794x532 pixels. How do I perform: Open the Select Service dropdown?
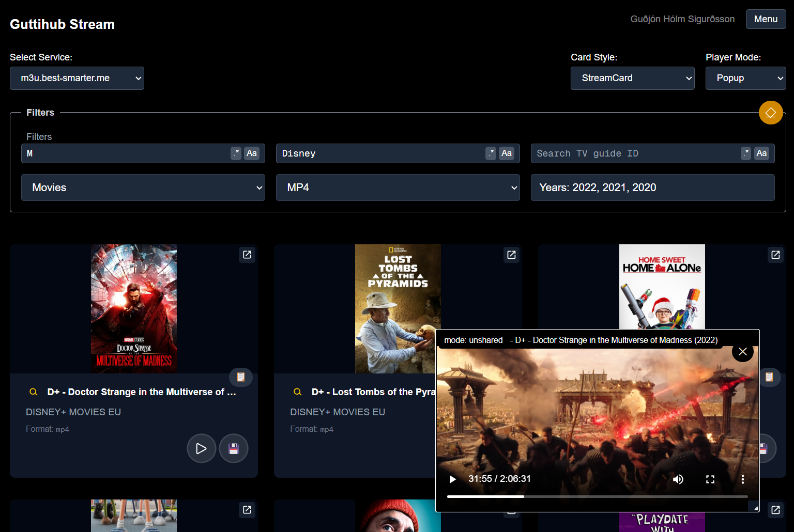click(x=77, y=78)
